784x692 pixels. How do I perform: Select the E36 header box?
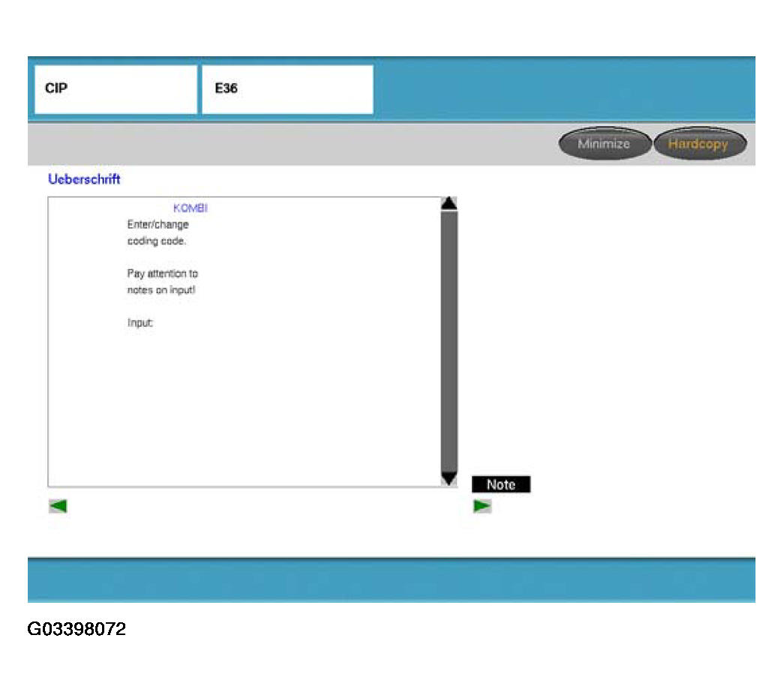[287, 88]
